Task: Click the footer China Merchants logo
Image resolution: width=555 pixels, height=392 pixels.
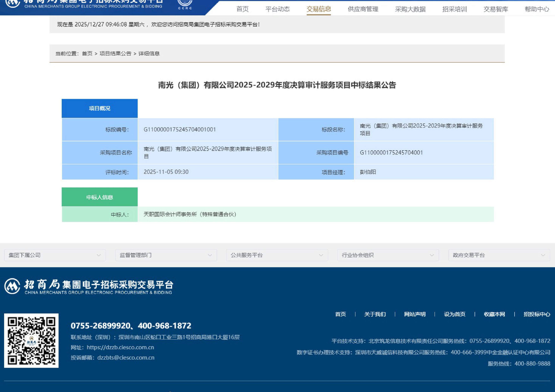Action: [x=88, y=286]
